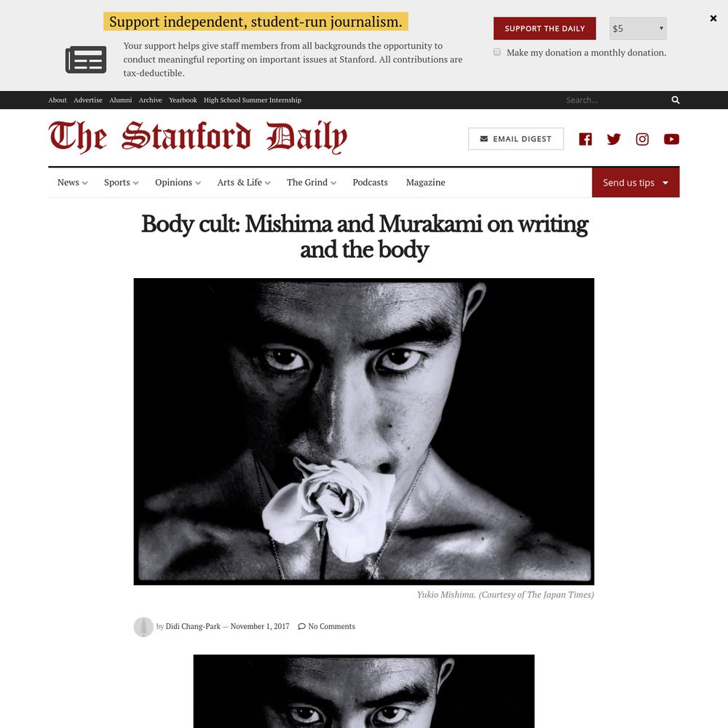This screenshot has width=728, height=728.
Task: Open the Magazine menu item
Action: point(425,183)
